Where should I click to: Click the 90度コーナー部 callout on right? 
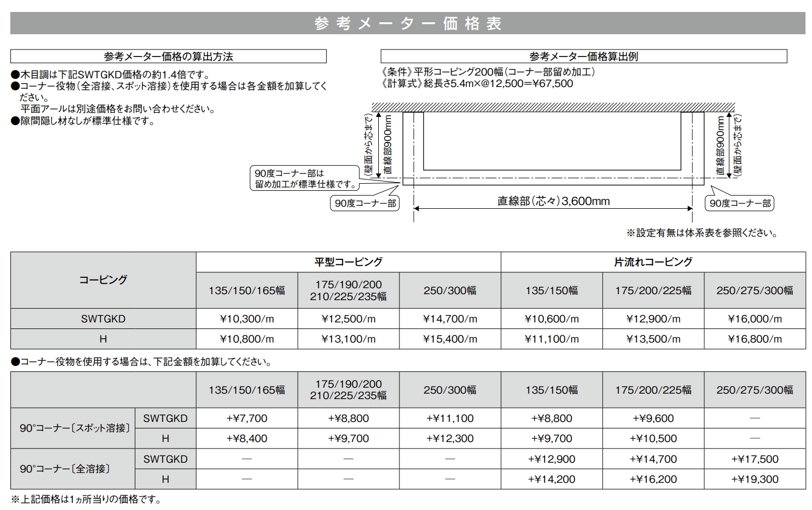coord(741,203)
